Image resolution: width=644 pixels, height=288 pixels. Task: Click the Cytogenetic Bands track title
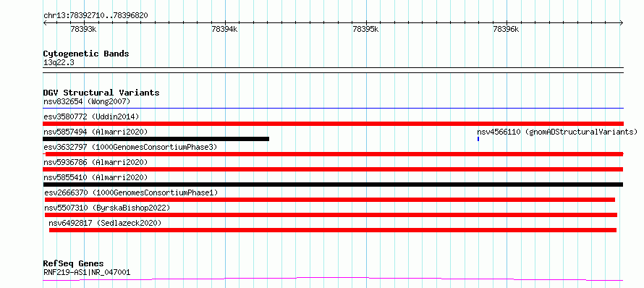point(86,54)
